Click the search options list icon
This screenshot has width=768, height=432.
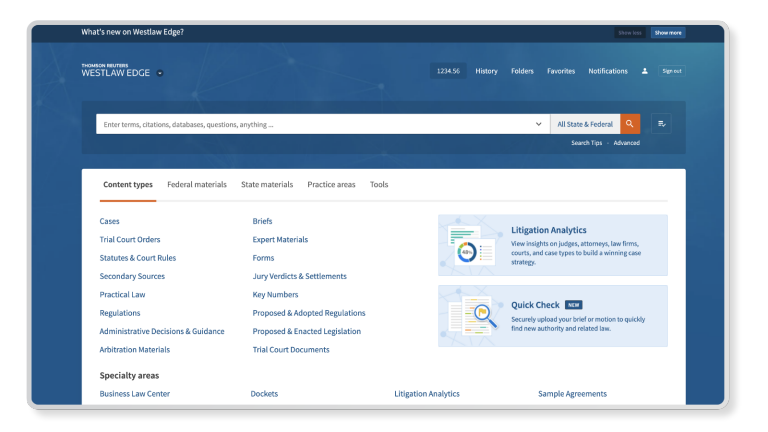click(661, 124)
